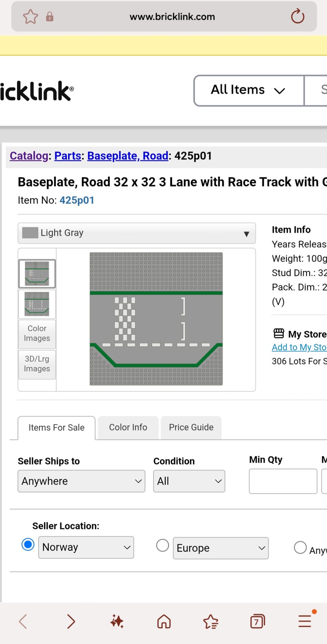Open the tabs overview showing 7 tabs
Image resolution: width=327 pixels, height=644 pixels.
258,621
